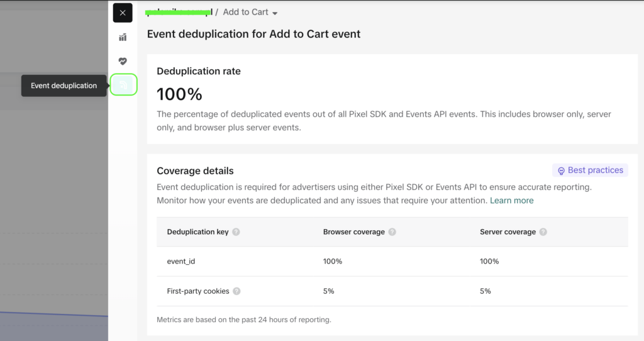
Task: Click the 100% Deduplication rate value
Action: point(179,94)
